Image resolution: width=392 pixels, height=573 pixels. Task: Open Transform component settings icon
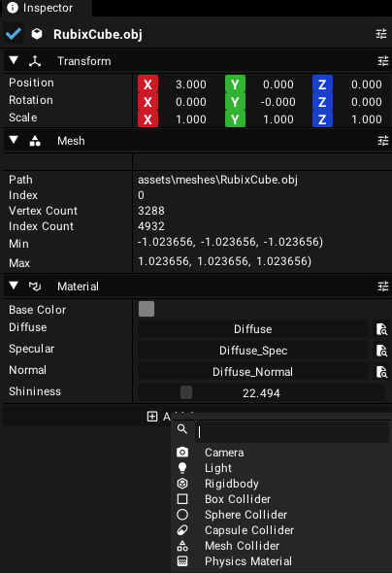383,61
